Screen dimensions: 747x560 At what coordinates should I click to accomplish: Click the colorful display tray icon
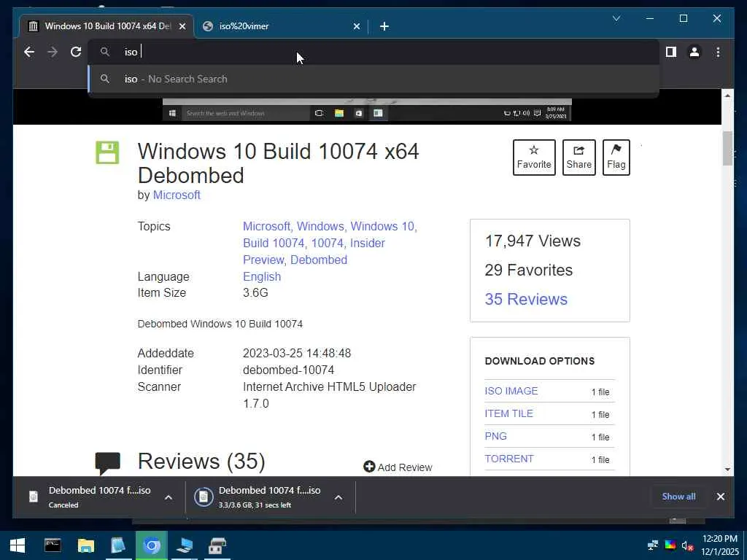pos(670,545)
